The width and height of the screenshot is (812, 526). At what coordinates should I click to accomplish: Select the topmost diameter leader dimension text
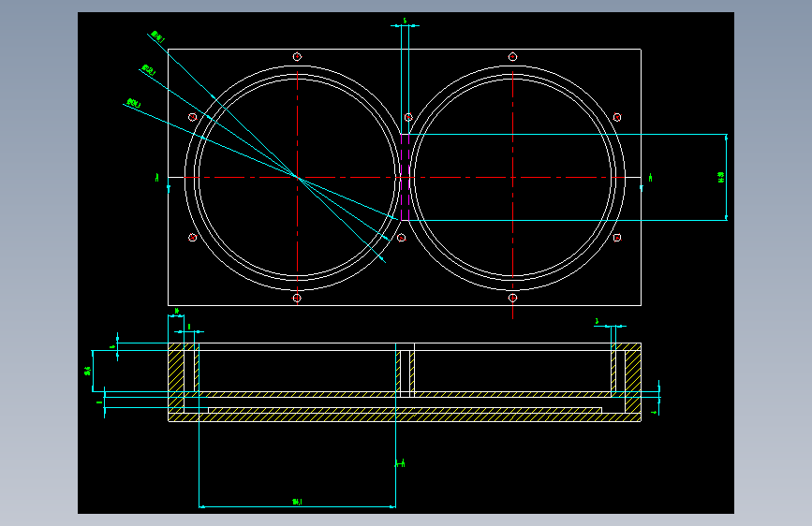[158, 37]
